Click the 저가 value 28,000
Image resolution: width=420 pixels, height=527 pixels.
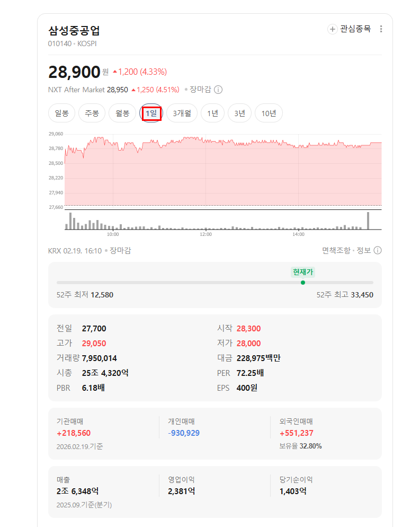click(x=249, y=343)
